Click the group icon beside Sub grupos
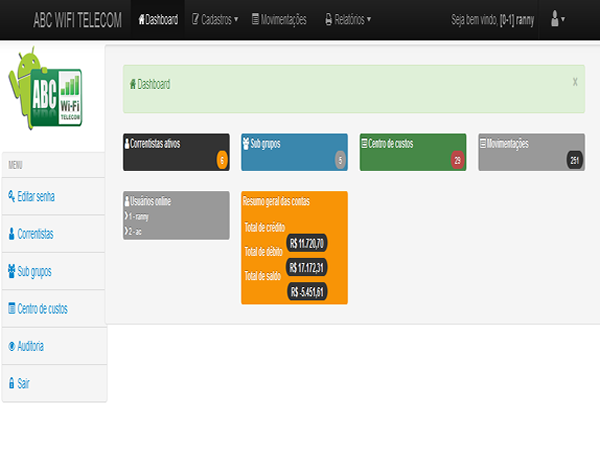 (11, 271)
